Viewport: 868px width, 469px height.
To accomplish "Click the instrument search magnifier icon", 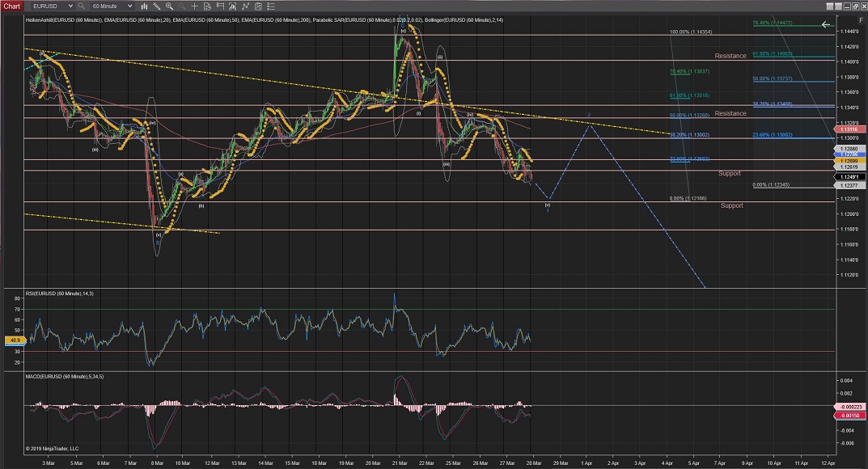I will click(81, 6).
